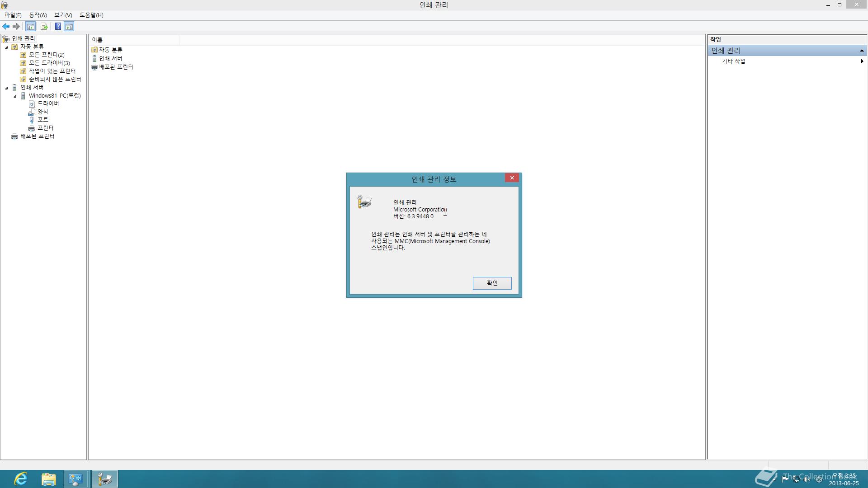Close the 인쇄 관리 정보 dialog
Image resolution: width=868 pixels, height=488 pixels.
(512, 178)
